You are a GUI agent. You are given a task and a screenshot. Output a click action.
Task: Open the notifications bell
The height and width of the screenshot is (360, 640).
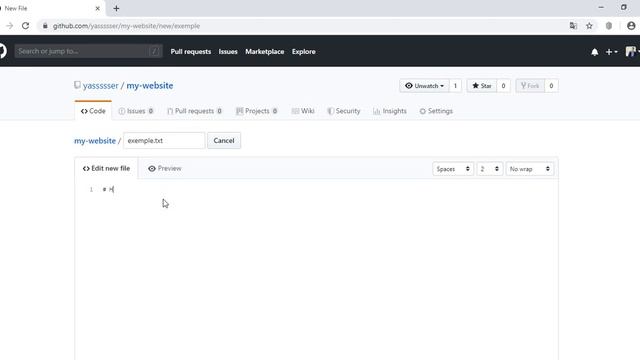coord(595,52)
